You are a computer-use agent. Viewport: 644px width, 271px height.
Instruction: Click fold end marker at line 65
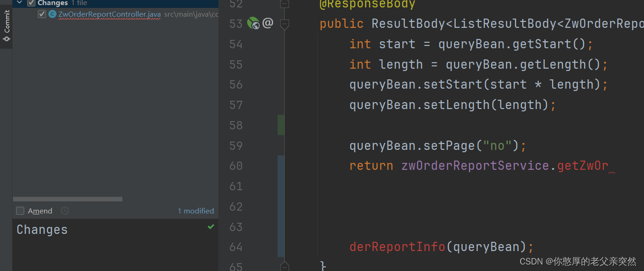click(284, 266)
